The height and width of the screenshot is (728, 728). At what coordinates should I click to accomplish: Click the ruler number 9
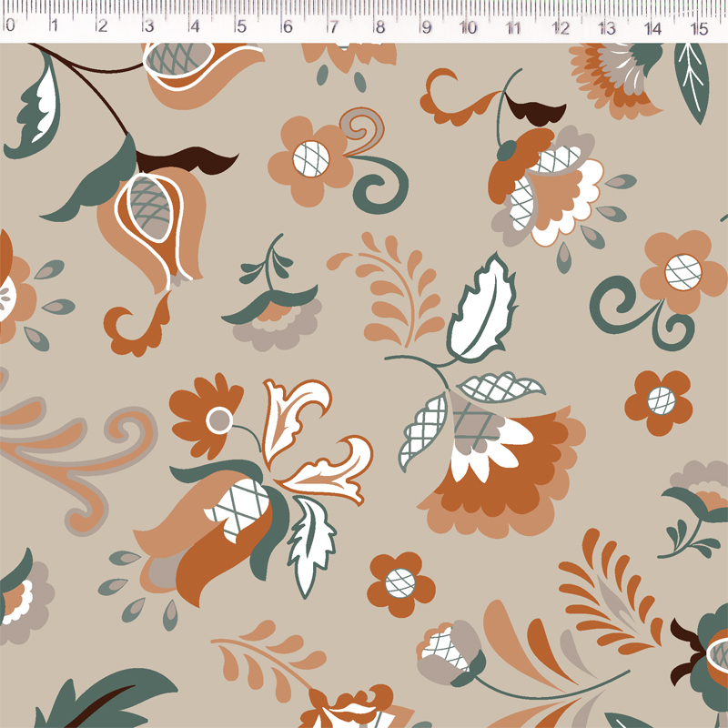click(x=426, y=27)
